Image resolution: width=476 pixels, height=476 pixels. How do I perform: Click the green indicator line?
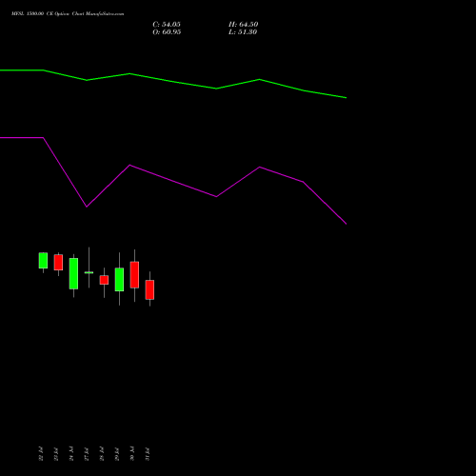click(173, 81)
